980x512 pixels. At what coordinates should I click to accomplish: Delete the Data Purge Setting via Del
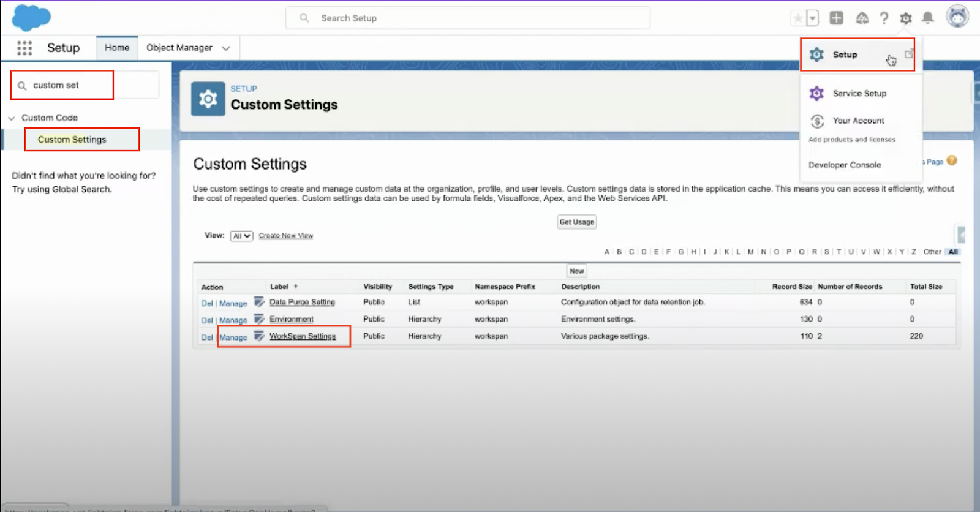click(207, 303)
